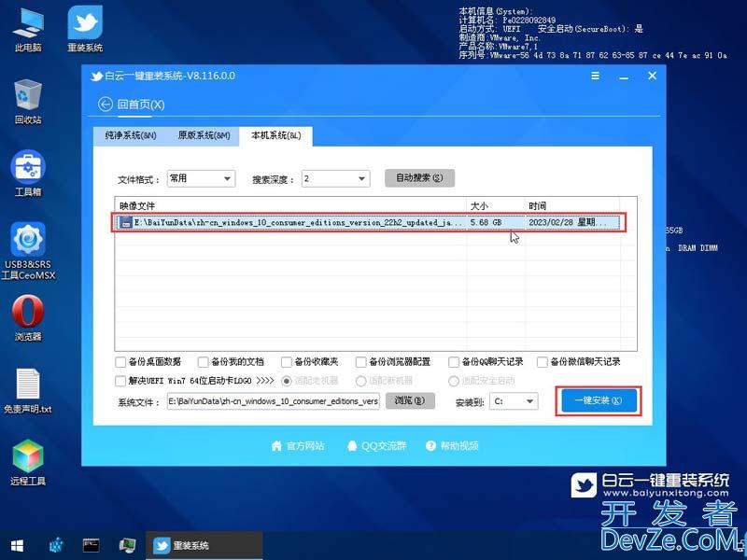Switch to 原版系统 tab
Viewport: 747px width, 560px height.
[204, 135]
